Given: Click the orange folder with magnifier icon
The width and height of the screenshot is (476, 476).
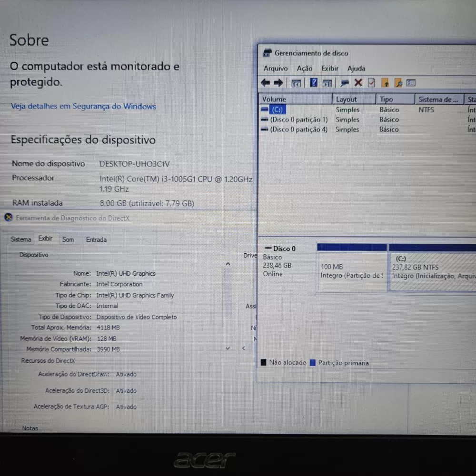Looking at the screenshot, I should pyautogui.click(x=398, y=82).
